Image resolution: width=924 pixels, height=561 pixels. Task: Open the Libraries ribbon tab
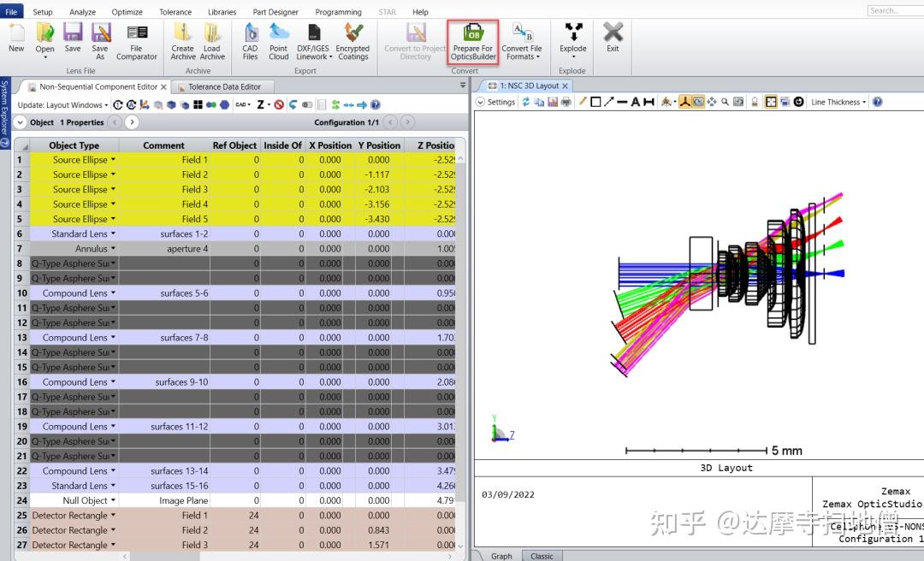(x=222, y=11)
